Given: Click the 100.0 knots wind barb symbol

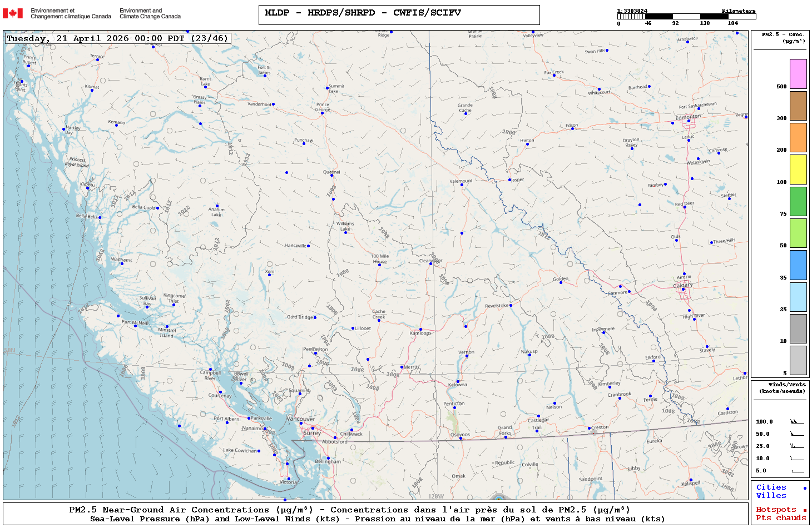Looking at the screenshot, I should pyautogui.click(x=797, y=422).
